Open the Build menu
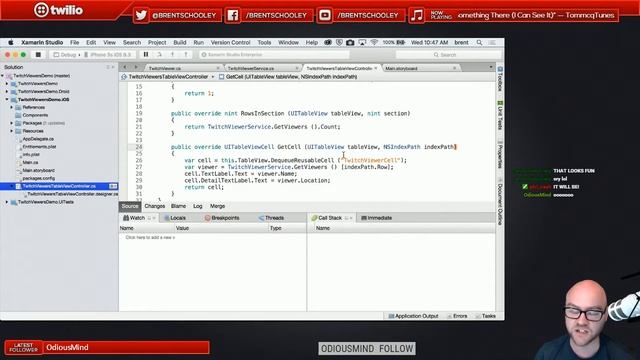This screenshot has width=640, height=360. pos(180,42)
